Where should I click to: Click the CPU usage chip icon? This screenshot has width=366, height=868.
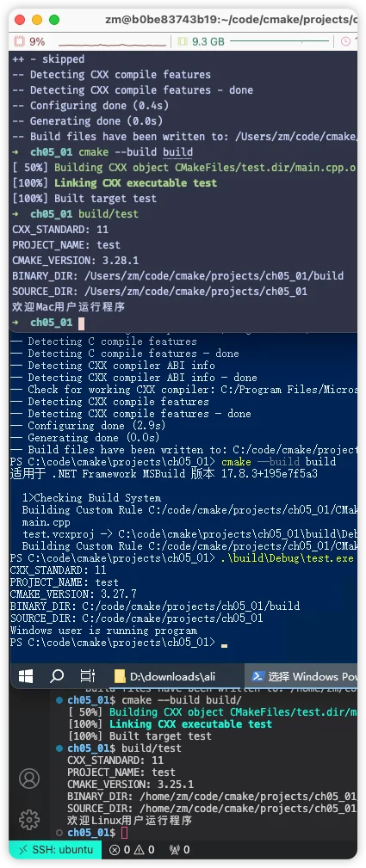[20, 41]
